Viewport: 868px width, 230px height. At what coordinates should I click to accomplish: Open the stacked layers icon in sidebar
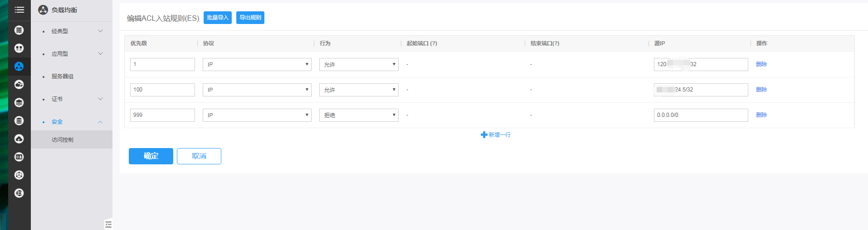coord(19,103)
